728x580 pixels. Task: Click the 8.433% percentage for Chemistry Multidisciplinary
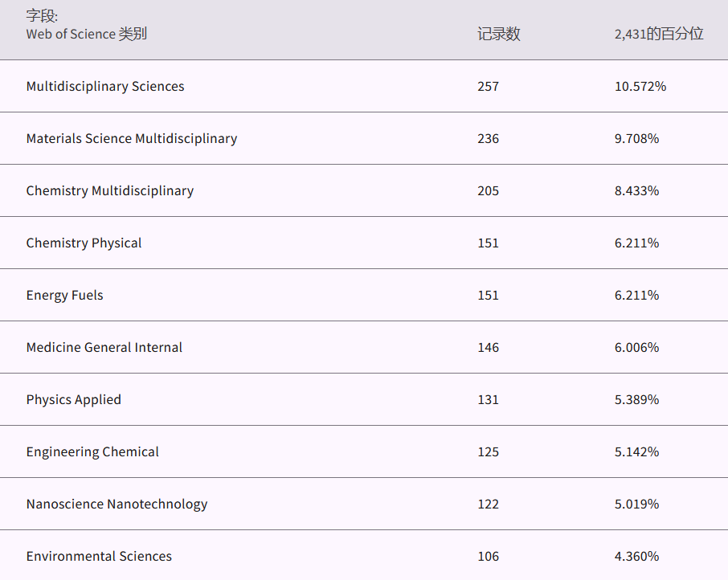[x=636, y=190]
